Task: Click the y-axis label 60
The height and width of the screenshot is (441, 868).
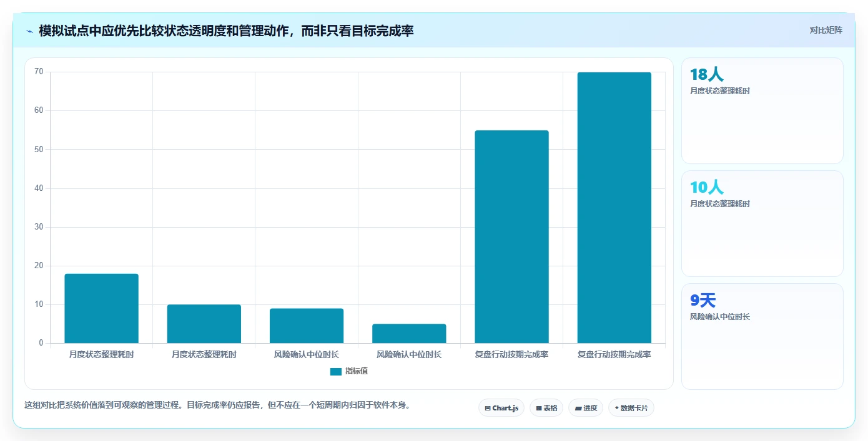Action: 39,110
